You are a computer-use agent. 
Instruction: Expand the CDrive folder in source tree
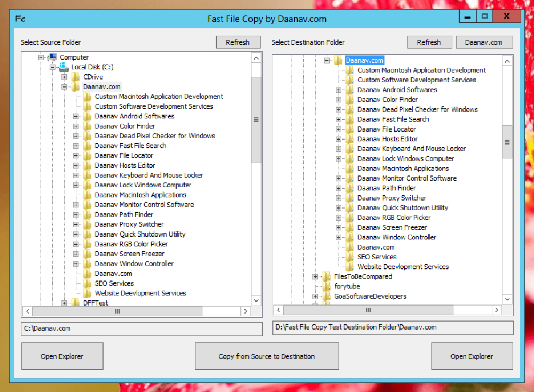pyautogui.click(x=64, y=77)
